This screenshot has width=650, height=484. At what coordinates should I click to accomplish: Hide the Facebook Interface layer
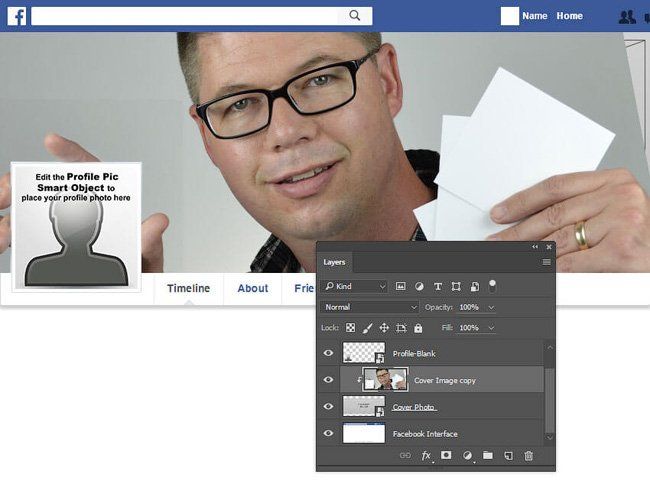click(328, 434)
